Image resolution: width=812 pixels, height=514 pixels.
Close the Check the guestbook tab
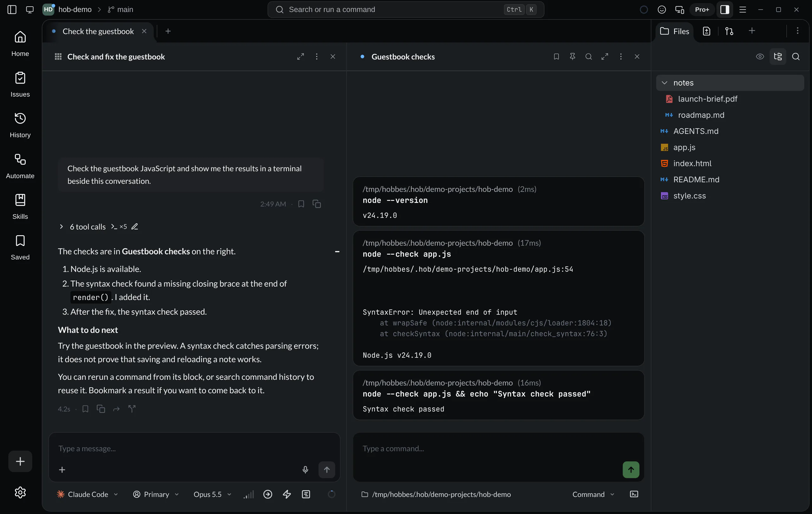coord(144,31)
